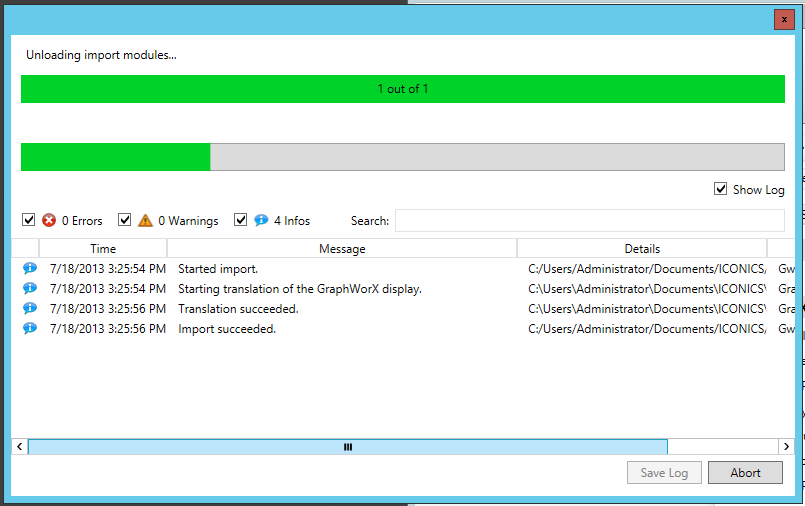
Task: Toggle the Errors filter checkbox
Action: tap(28, 220)
